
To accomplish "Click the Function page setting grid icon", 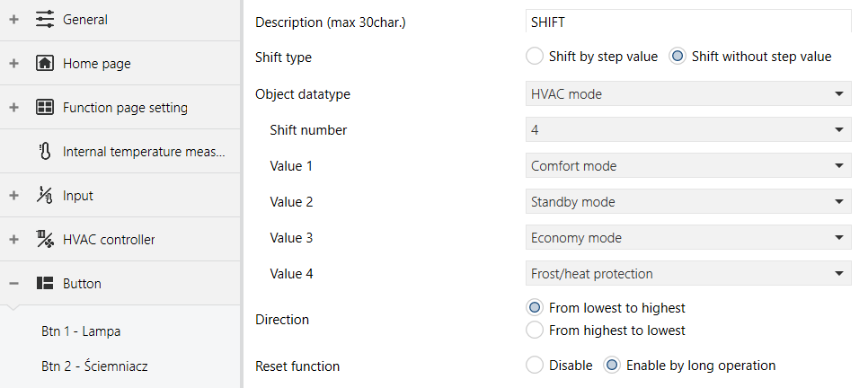I will click(45, 108).
